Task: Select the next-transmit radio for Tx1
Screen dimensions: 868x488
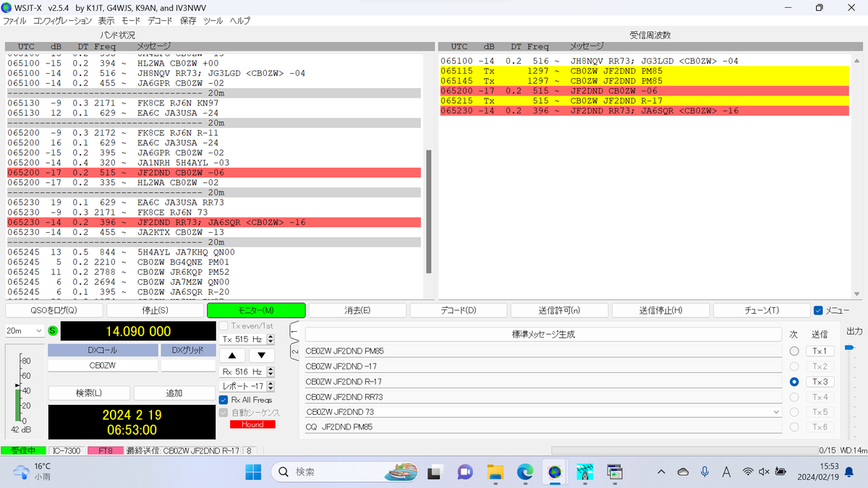Action: click(794, 351)
